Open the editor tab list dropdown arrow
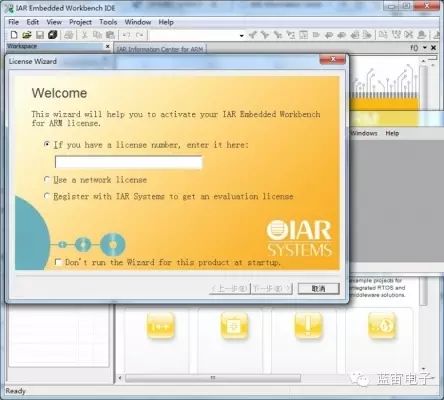Screen dimensions: 444x400 425,48
